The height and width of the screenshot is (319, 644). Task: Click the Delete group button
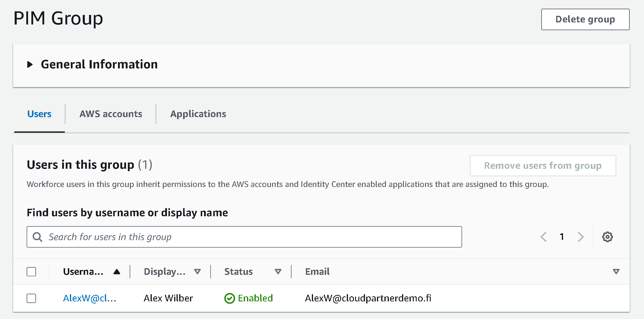click(x=585, y=19)
